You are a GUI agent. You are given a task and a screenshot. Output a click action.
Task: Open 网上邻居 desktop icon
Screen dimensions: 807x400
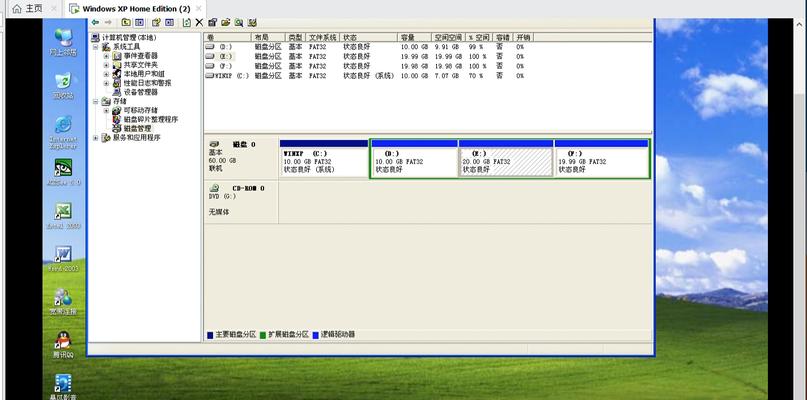point(63,42)
